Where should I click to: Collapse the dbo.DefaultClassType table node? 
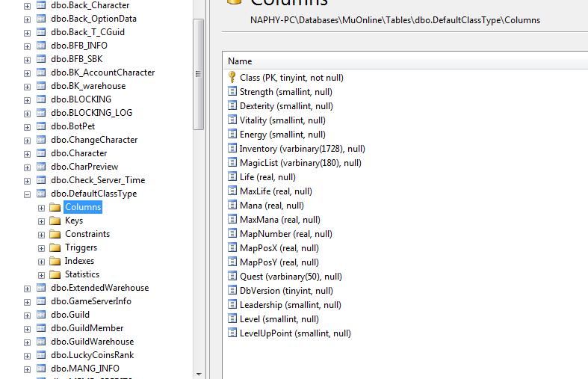(x=28, y=194)
